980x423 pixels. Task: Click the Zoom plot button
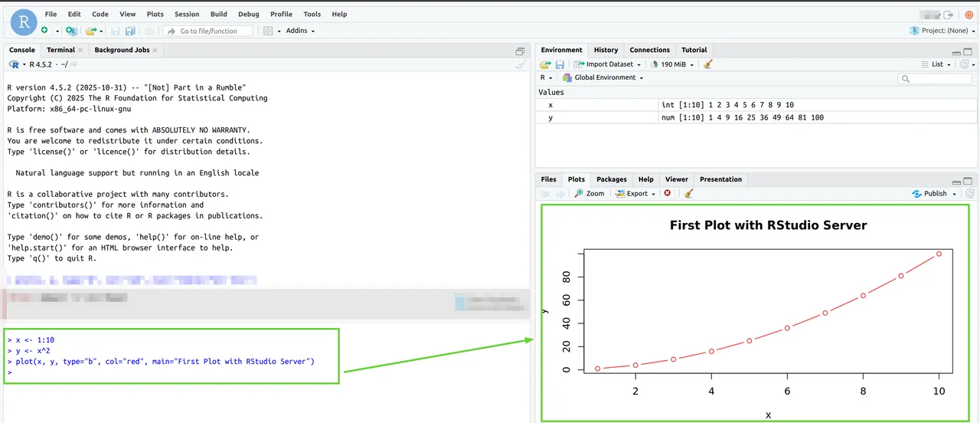coord(590,194)
